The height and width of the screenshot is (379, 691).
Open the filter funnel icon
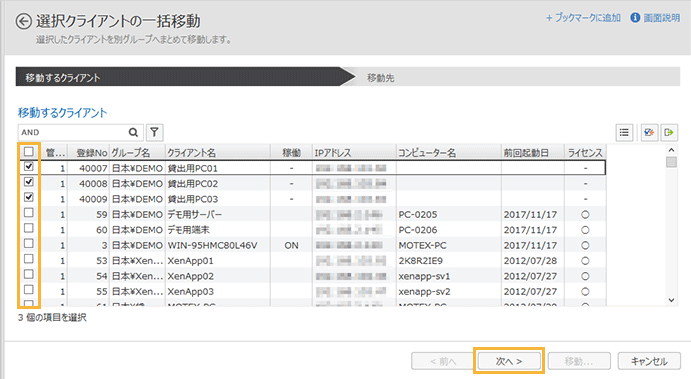pyautogui.click(x=154, y=132)
